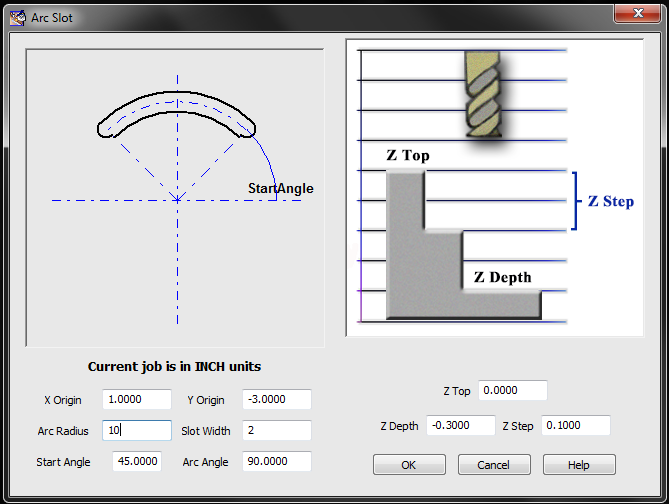Click the 'Current job is in INCH units' text
The height and width of the screenshot is (504, 669).
(175, 367)
